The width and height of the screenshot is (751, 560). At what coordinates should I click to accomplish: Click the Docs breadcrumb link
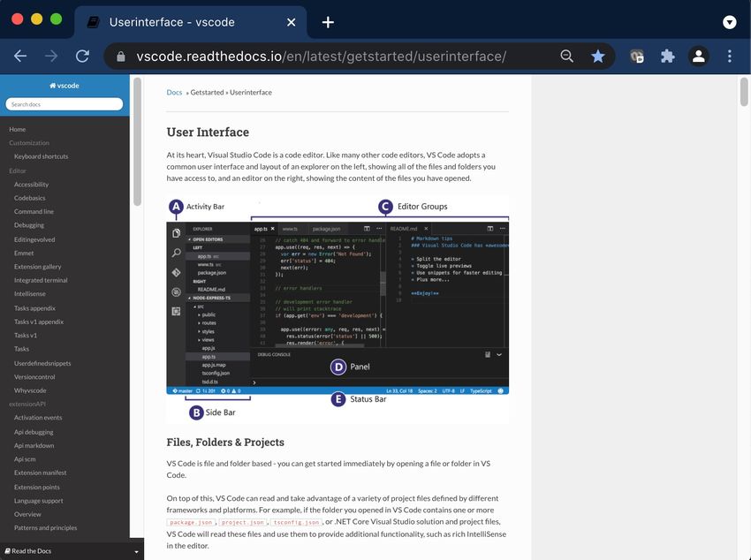174,93
